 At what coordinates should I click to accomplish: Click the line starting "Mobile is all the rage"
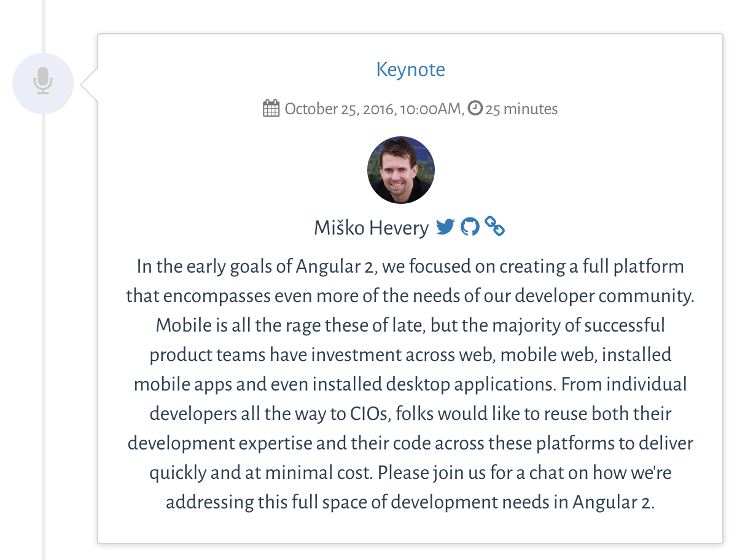410,325
